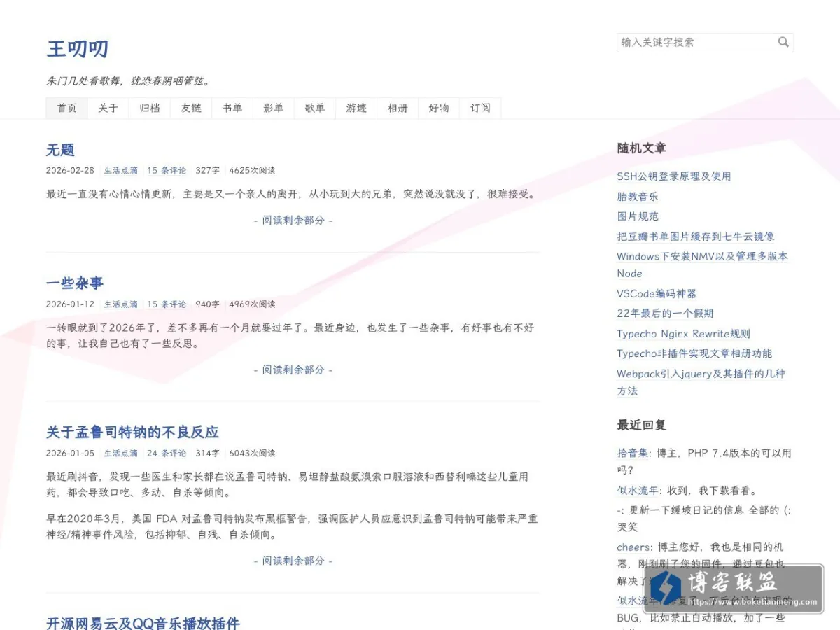Open the 归档 navigation tab
This screenshot has height=630, width=840.
pyautogui.click(x=150, y=108)
